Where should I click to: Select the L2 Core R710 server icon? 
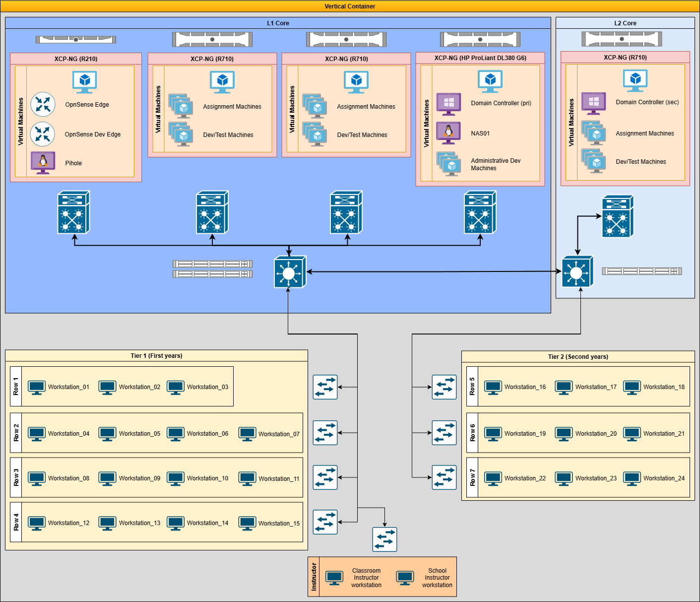pyautogui.click(x=622, y=39)
